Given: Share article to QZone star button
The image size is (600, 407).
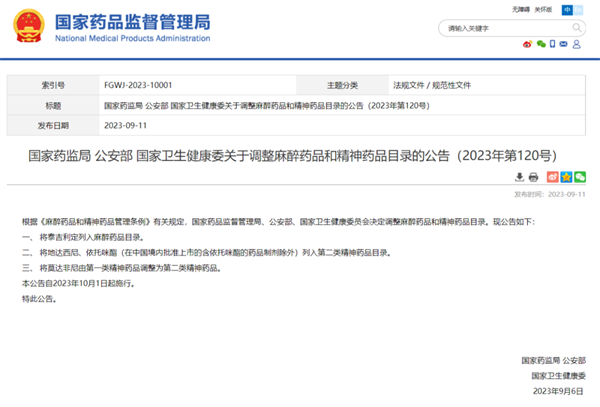Looking at the screenshot, I should (x=564, y=177).
